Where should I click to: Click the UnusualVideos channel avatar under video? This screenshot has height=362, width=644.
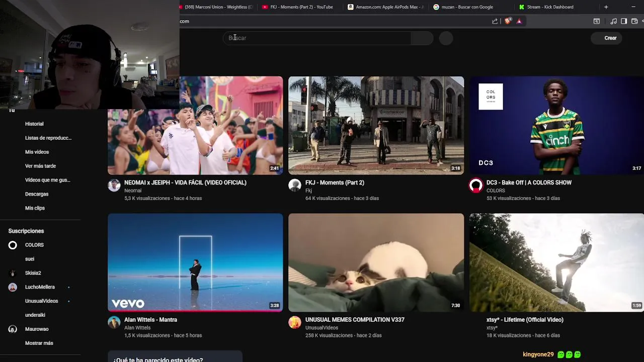click(x=295, y=322)
